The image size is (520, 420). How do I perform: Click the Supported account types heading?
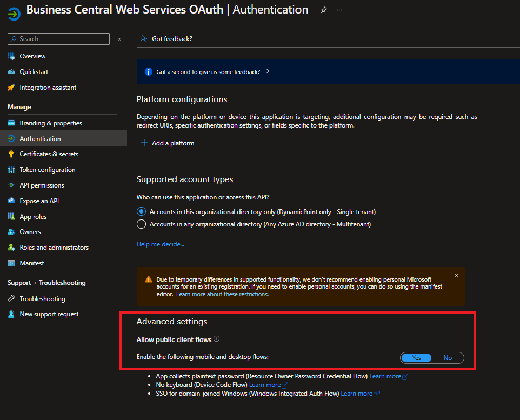point(185,179)
